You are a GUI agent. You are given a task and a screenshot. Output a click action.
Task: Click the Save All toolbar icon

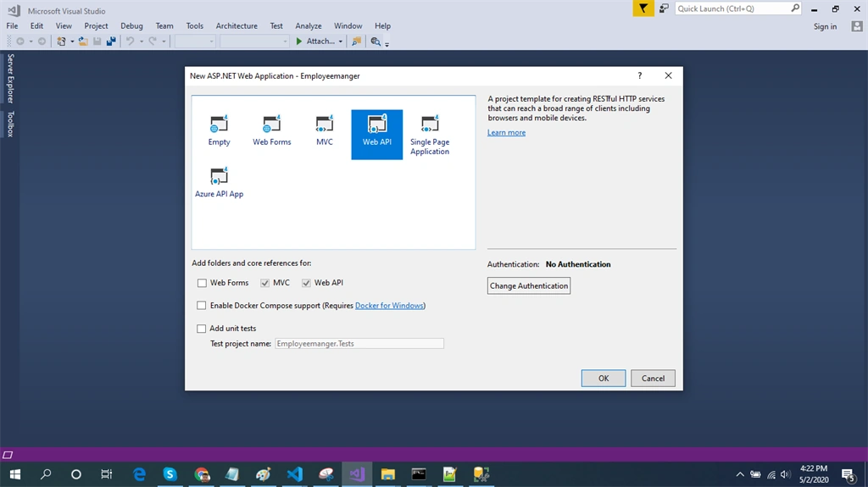[111, 41]
